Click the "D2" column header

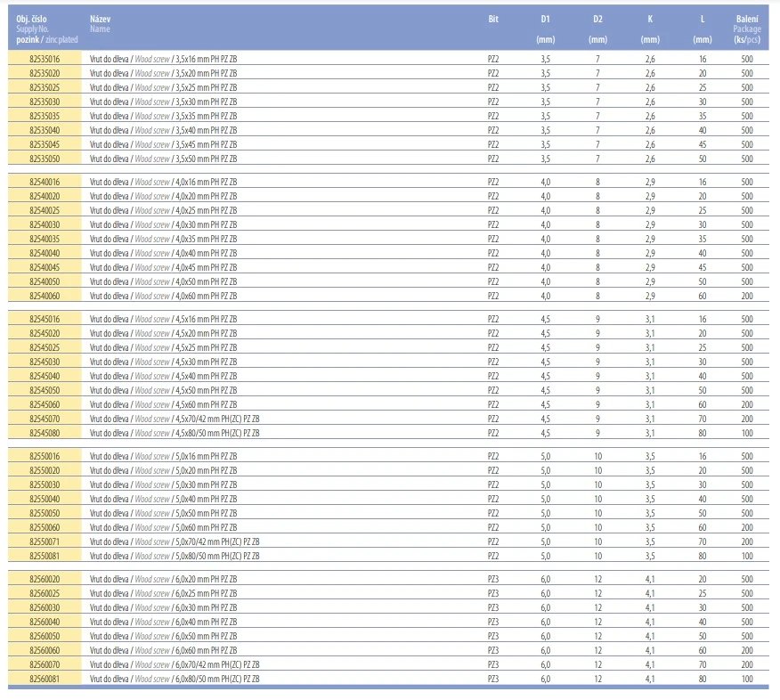coord(597,18)
